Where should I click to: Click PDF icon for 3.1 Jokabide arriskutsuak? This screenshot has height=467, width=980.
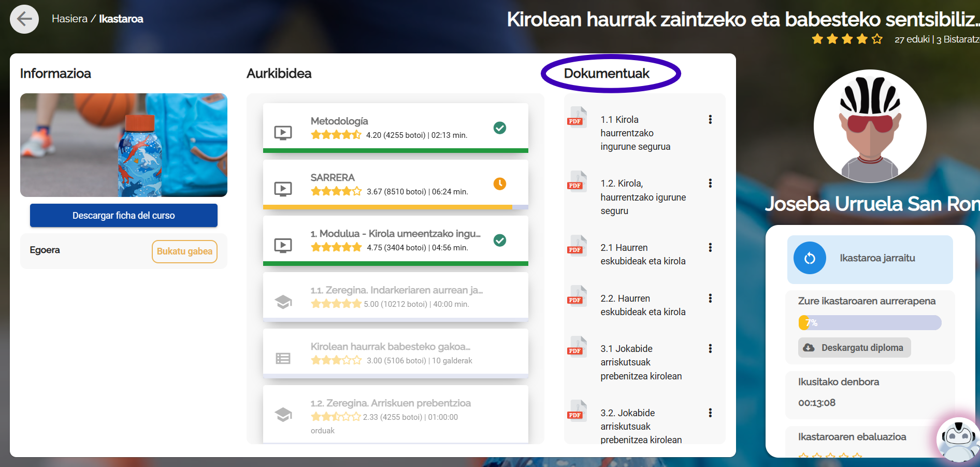coord(577,346)
